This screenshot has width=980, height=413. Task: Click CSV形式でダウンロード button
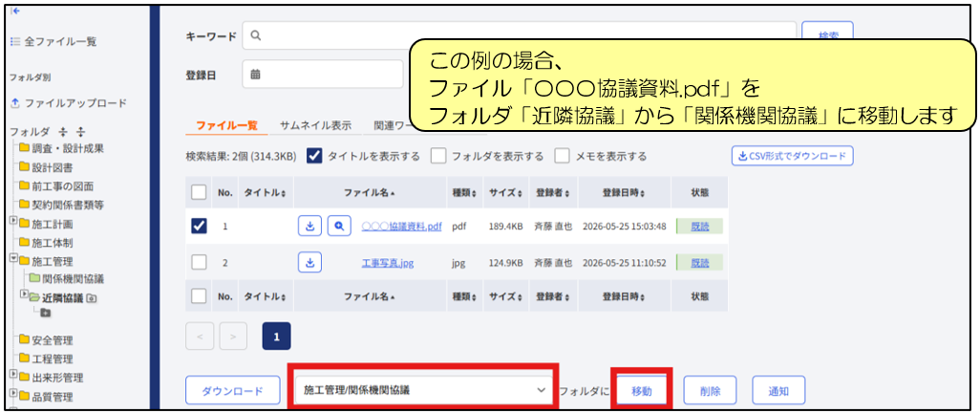[x=793, y=156]
